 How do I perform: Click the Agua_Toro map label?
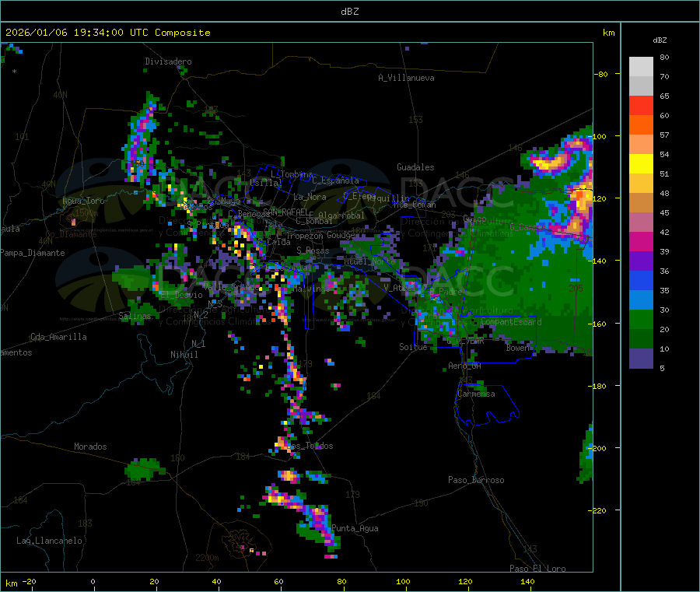click(83, 201)
